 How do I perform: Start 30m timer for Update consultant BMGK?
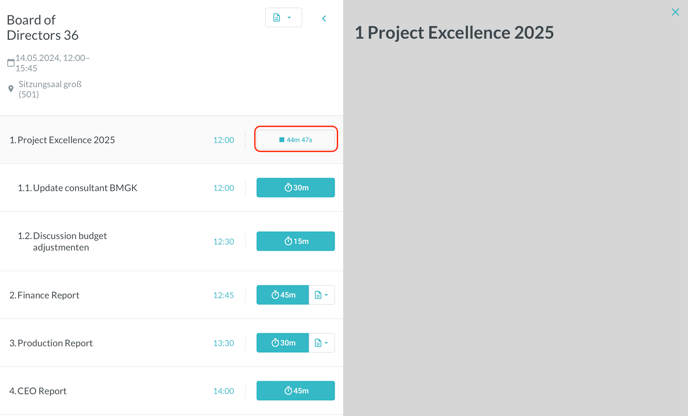coord(295,188)
